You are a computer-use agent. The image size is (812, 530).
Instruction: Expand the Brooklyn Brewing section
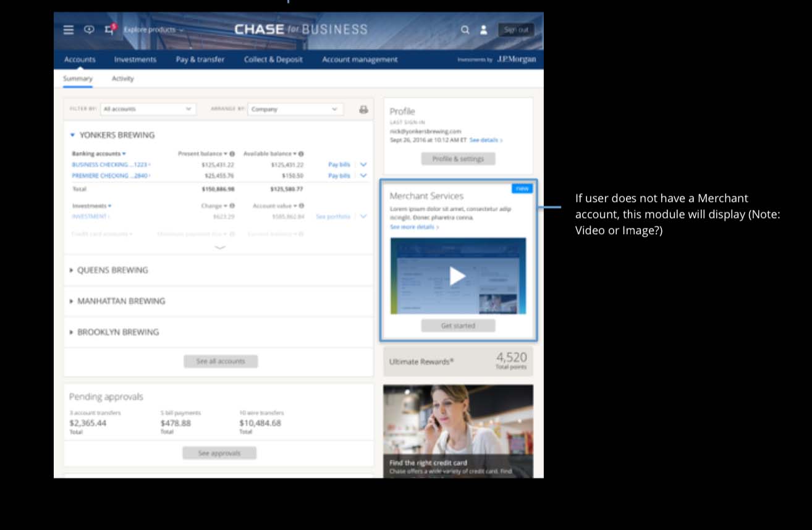[x=71, y=332]
